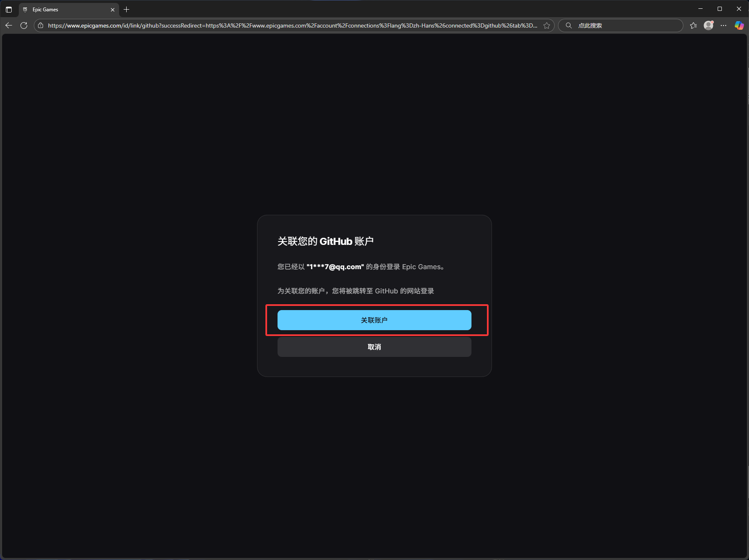Maximize the browser window
The height and width of the screenshot is (560, 749).
click(x=720, y=9)
